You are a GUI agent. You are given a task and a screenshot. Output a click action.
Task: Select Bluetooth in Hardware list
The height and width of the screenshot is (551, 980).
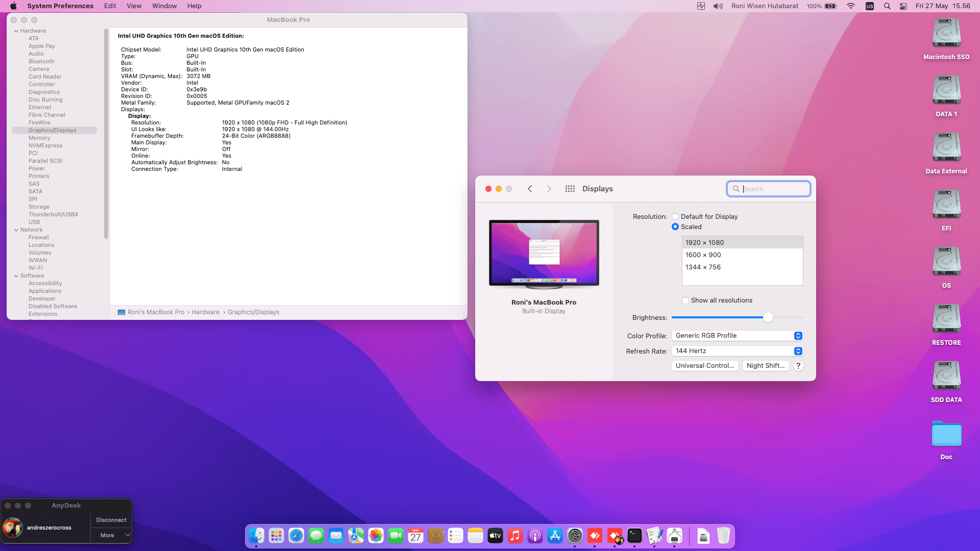click(41, 62)
